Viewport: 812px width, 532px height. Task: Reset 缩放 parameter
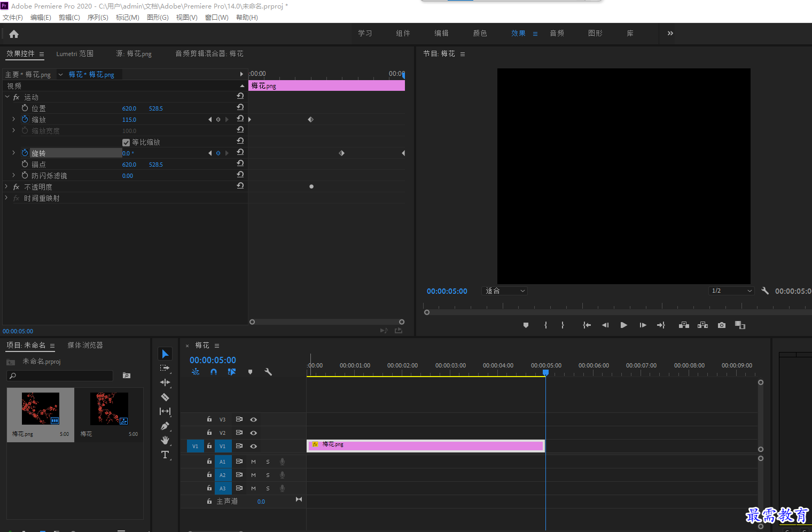[240, 119]
